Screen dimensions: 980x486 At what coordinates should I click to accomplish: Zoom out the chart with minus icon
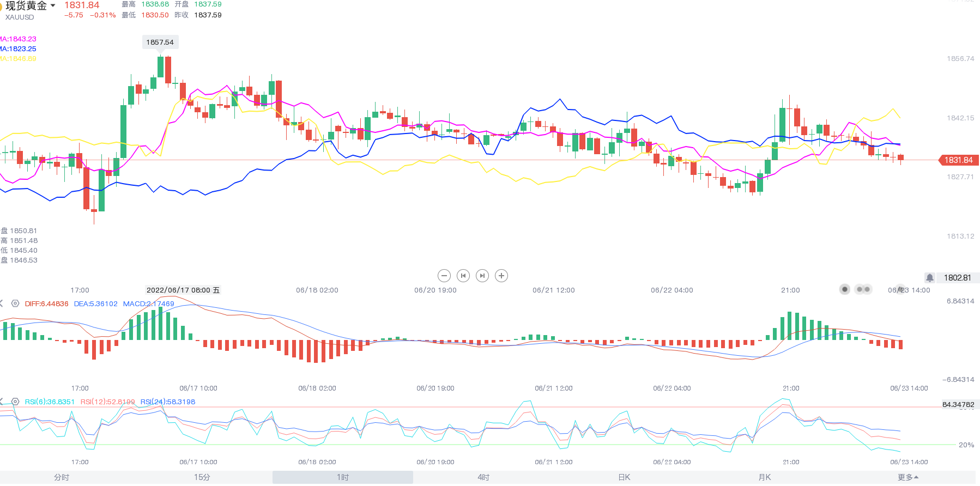tap(444, 276)
